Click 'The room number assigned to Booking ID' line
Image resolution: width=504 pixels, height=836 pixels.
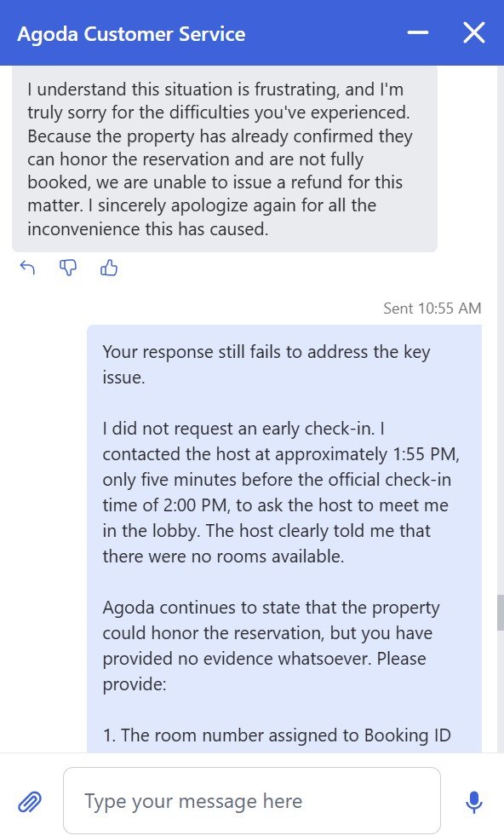[277, 735]
